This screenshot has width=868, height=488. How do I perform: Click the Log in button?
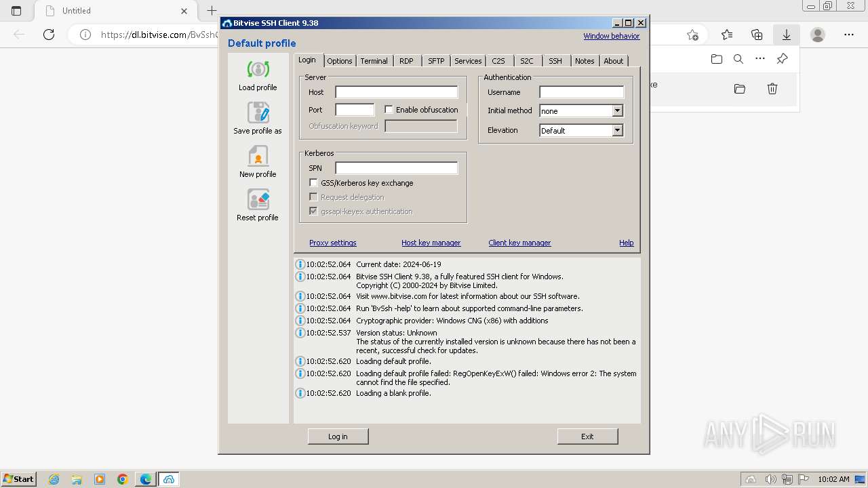click(x=338, y=436)
